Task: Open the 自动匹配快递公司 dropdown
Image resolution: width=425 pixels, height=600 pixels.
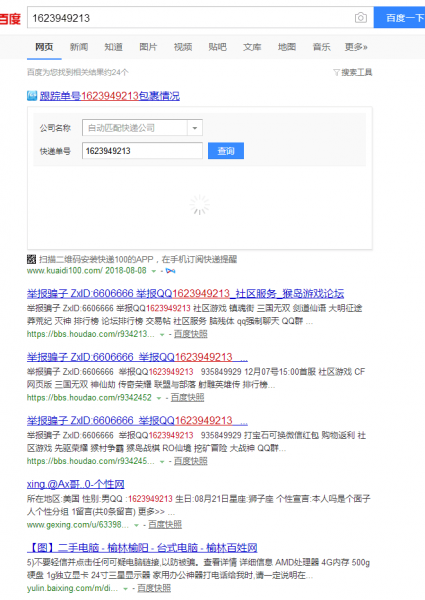Action: (x=142, y=128)
